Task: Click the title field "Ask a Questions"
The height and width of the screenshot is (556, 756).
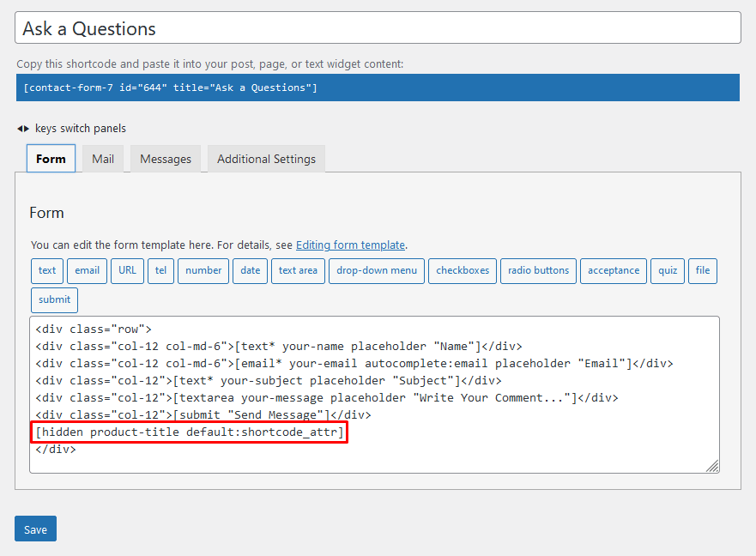Action: 377,28
